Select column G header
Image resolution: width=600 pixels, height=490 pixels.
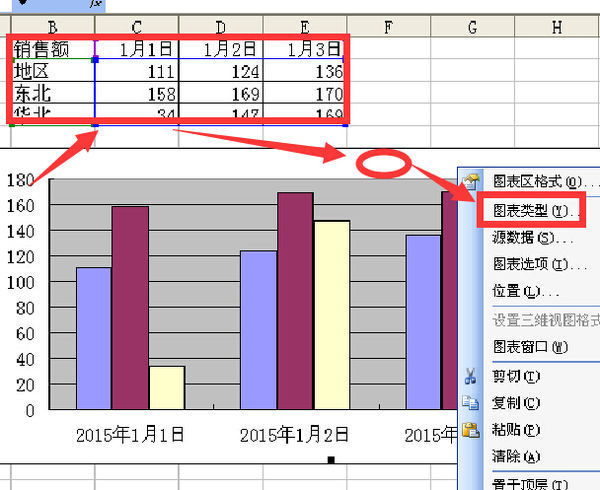(x=473, y=26)
